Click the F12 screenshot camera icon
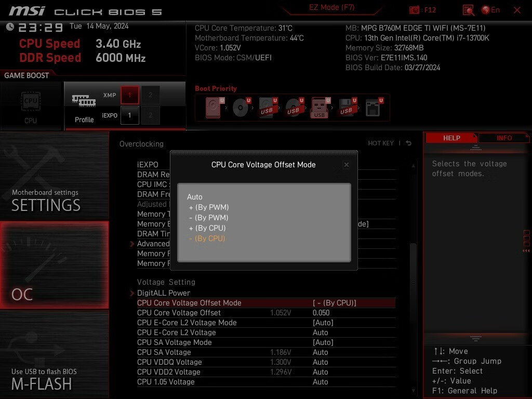 pyautogui.click(x=415, y=10)
